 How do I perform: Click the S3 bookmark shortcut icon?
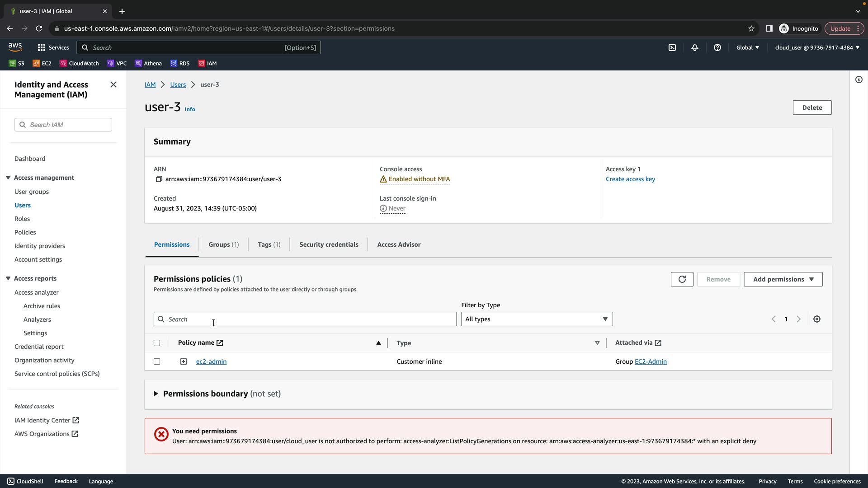click(x=12, y=63)
